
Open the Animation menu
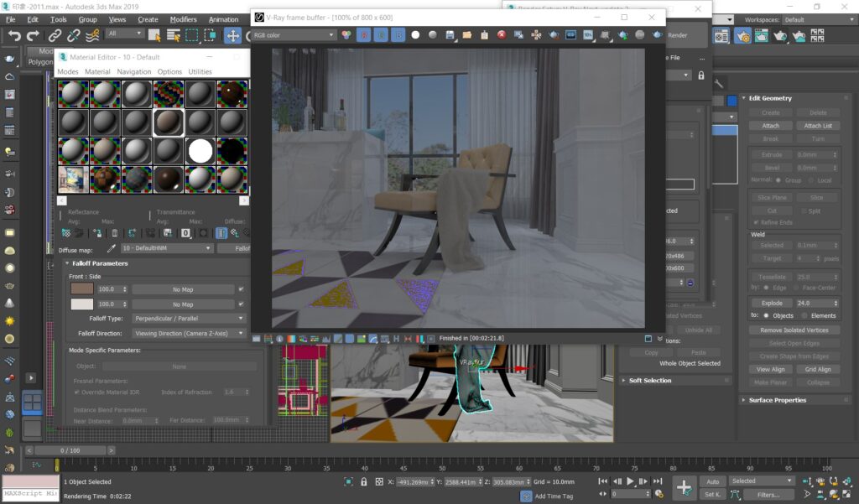click(x=223, y=19)
